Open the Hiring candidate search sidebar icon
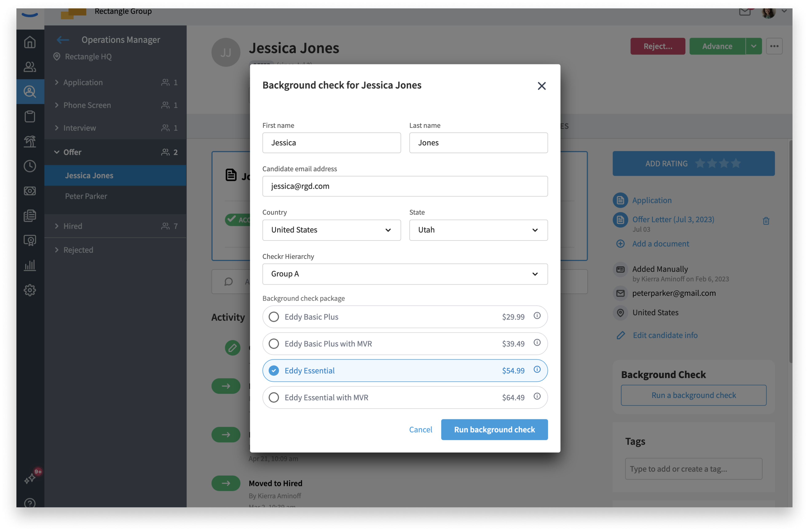 pyautogui.click(x=30, y=91)
